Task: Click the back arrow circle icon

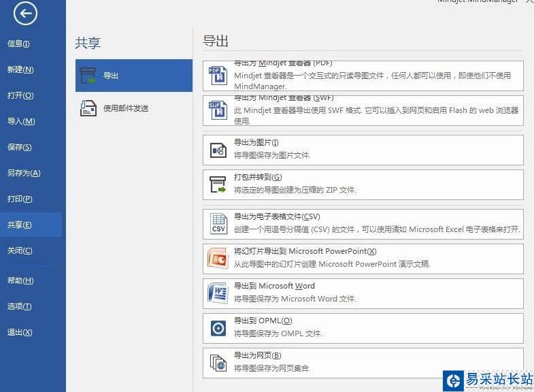Action: pyautogui.click(x=26, y=14)
